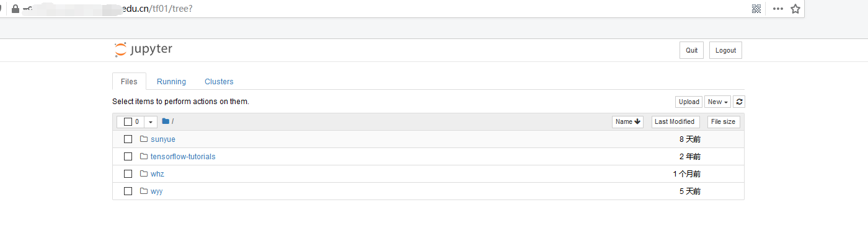This screenshot has width=868, height=241.
Task: Click the Logout button
Action: [725, 50]
